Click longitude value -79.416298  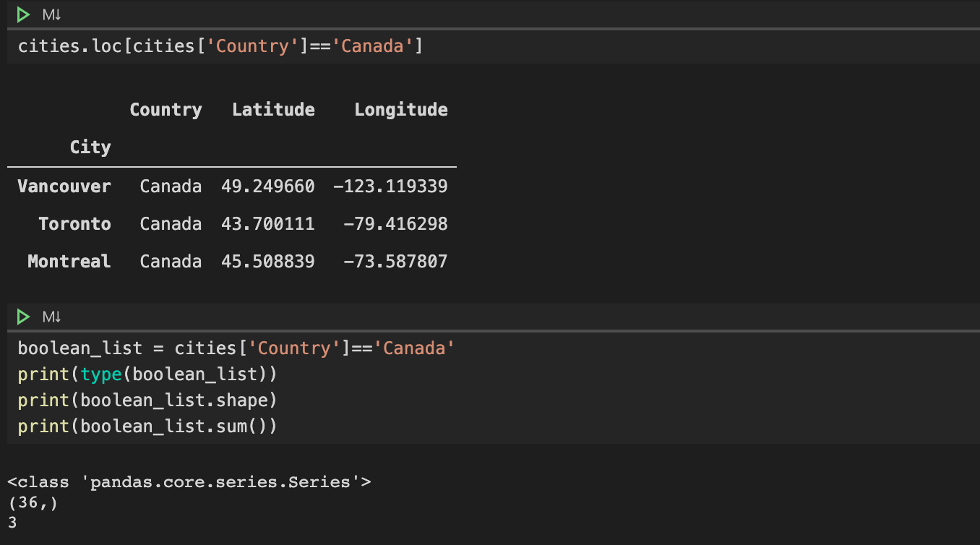[395, 224]
